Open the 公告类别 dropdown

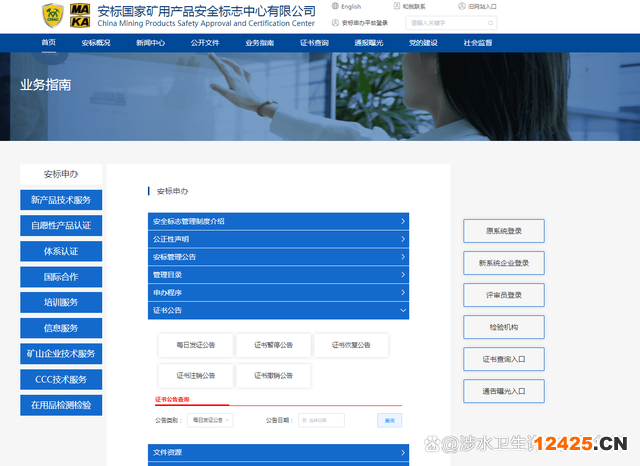click(x=210, y=420)
